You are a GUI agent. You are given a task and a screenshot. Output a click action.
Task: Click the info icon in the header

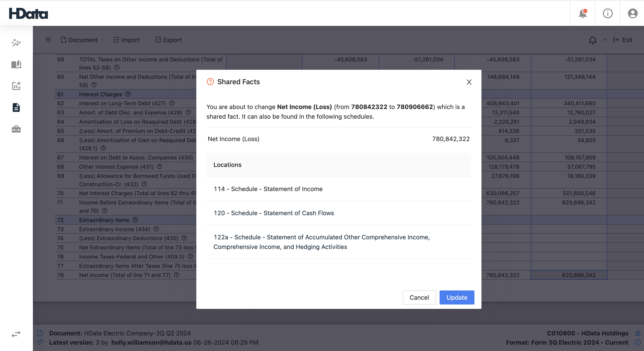click(x=608, y=14)
